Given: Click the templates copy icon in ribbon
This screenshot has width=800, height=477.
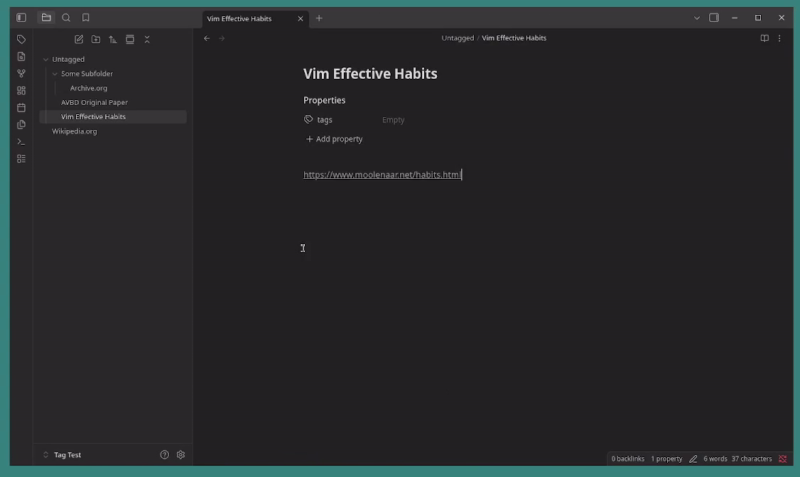Looking at the screenshot, I should 21,124.
